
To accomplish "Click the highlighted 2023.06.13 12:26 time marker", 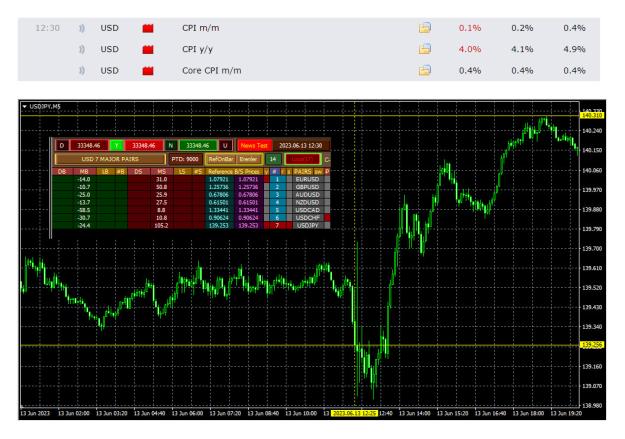I will (354, 413).
